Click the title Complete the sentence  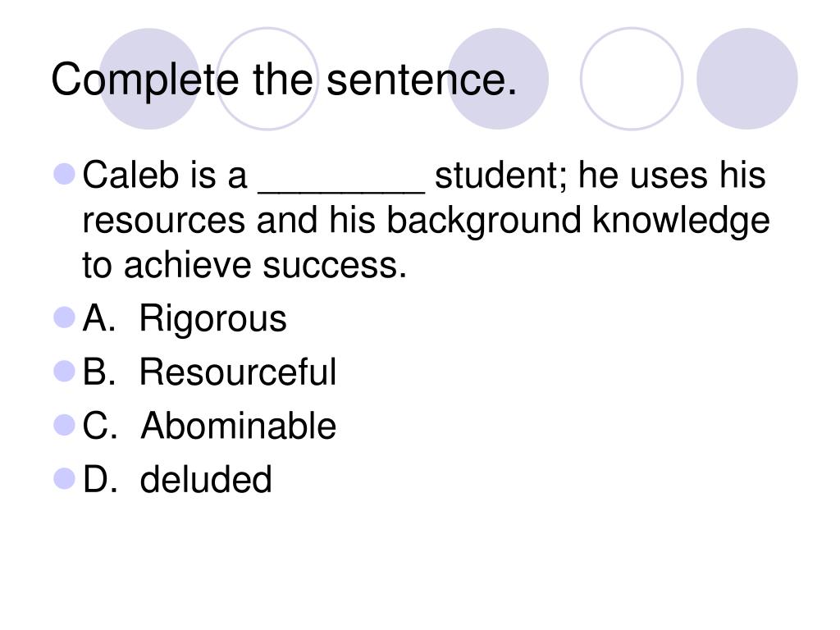coord(284,80)
